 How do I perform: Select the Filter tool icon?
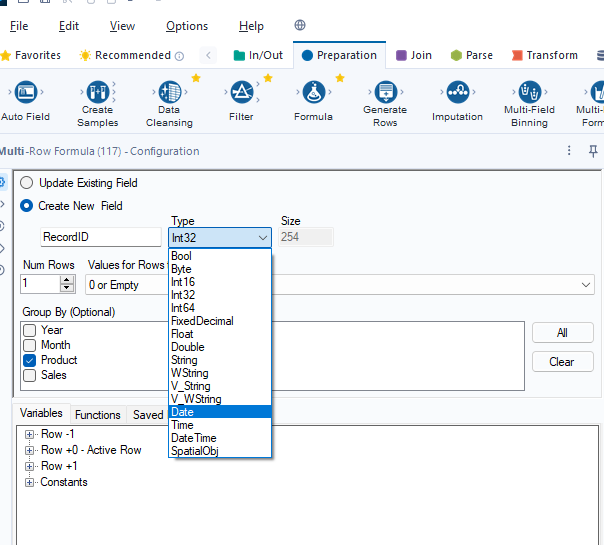click(241, 92)
